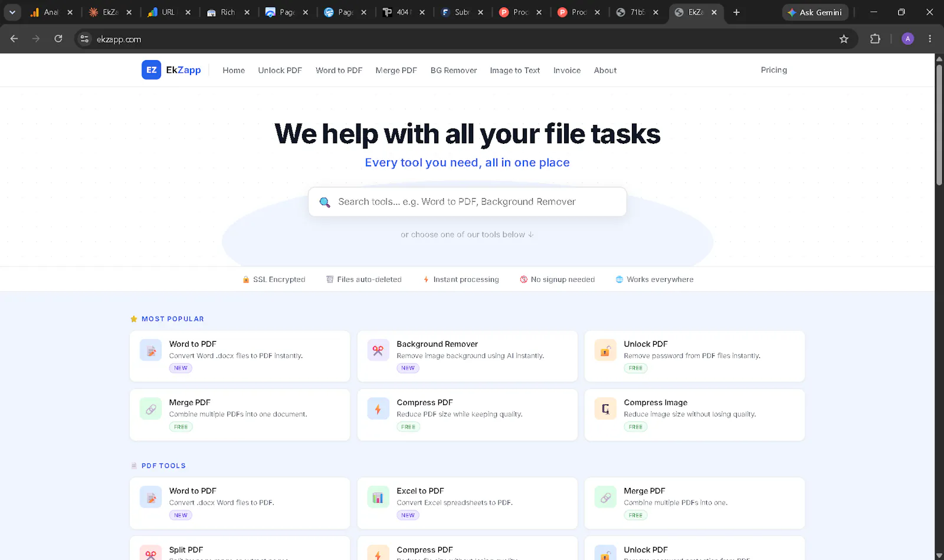Click Every tool you need subtitle
Image resolution: width=944 pixels, height=560 pixels.
[467, 163]
